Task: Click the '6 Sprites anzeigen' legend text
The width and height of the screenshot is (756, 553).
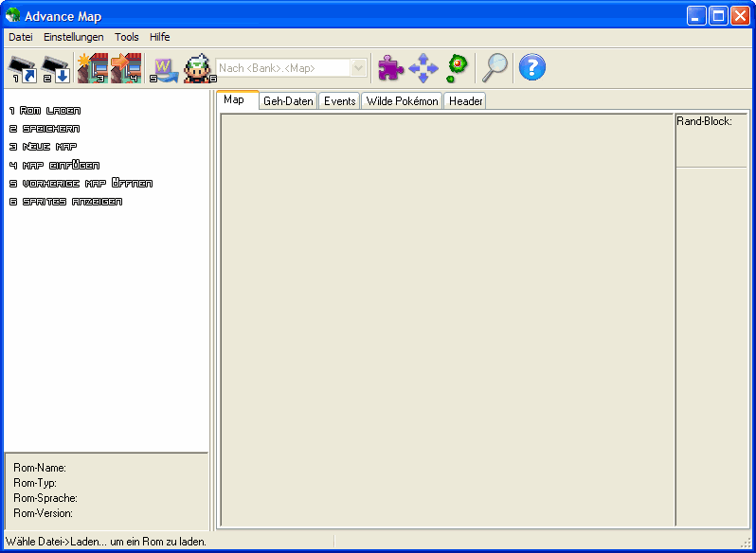Action: click(x=65, y=202)
